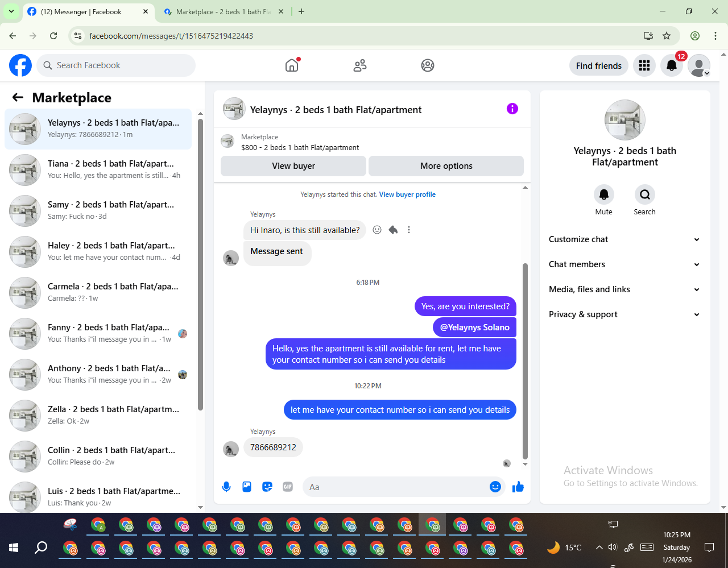Open Samy conversation in list

[98, 211]
